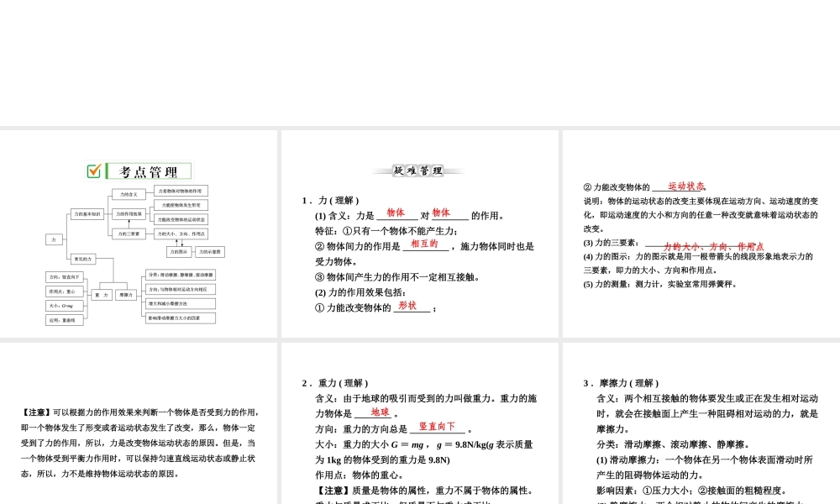Open the 2. 重力 (理解) slide
The width and height of the screenshot is (840, 504).
[x=420, y=423]
